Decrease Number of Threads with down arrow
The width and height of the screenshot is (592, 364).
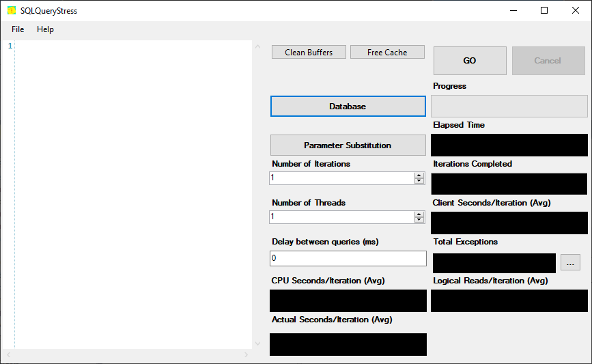[419, 220]
